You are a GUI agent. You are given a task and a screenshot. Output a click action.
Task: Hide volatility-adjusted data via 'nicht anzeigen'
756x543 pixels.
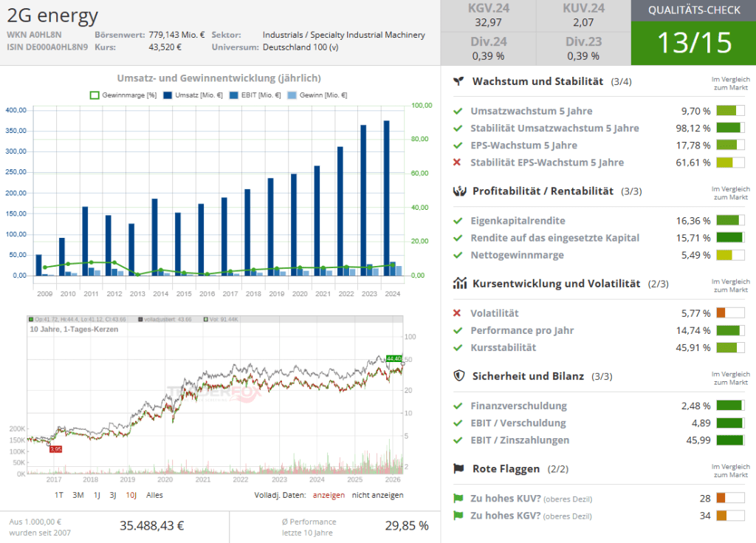(x=377, y=495)
